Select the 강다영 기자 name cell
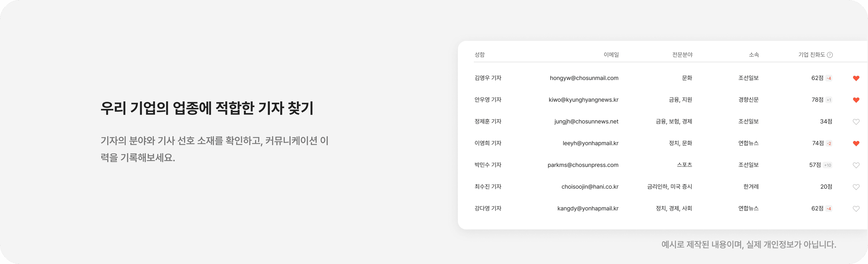The image size is (868, 264). click(488, 208)
